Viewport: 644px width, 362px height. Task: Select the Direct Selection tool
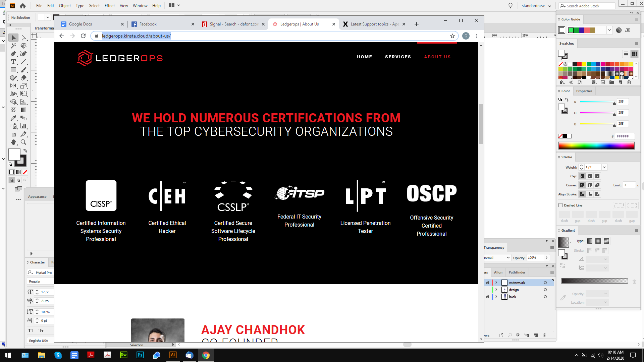[23, 38]
